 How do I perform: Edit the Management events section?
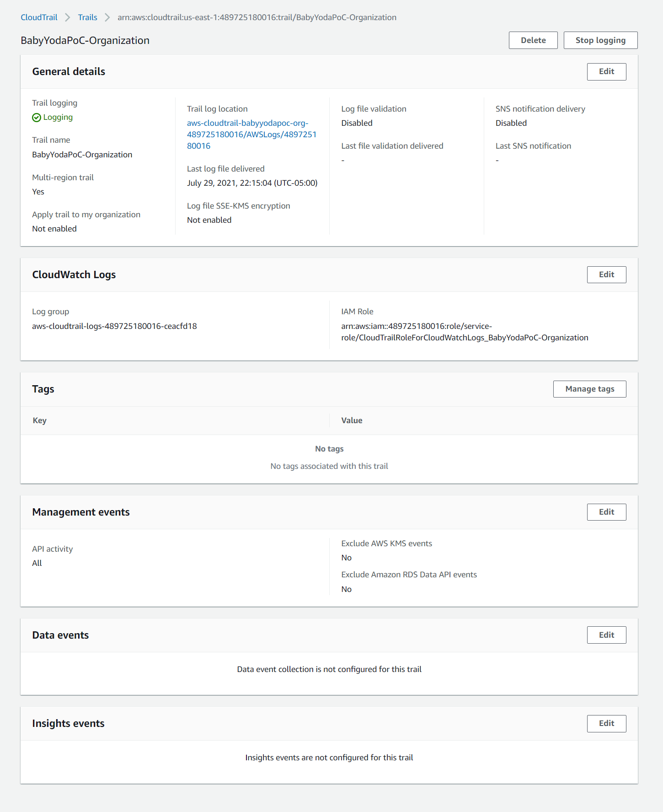tap(606, 512)
